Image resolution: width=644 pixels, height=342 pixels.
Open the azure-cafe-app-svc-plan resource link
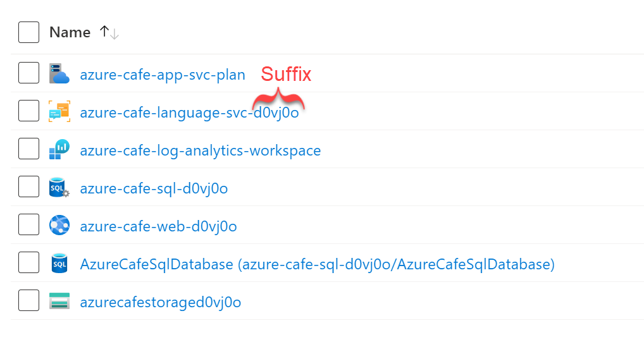coord(163,75)
